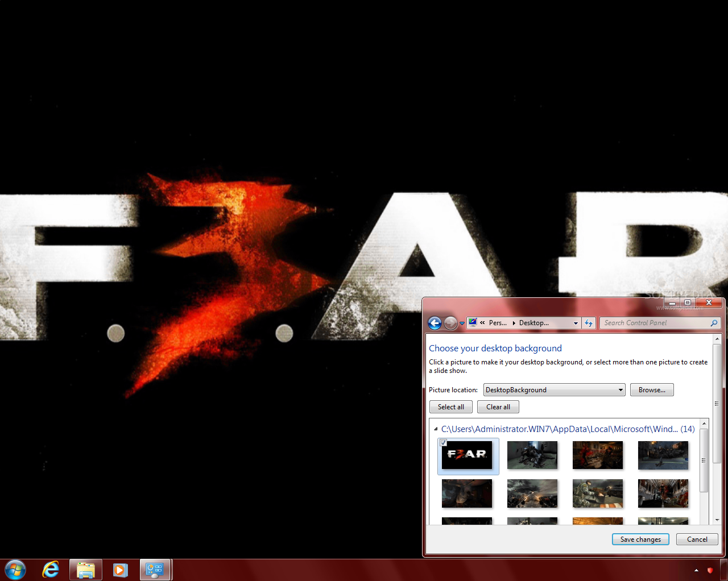Show hidden icons in the system tray
The width and height of the screenshot is (728, 581).
(696, 570)
